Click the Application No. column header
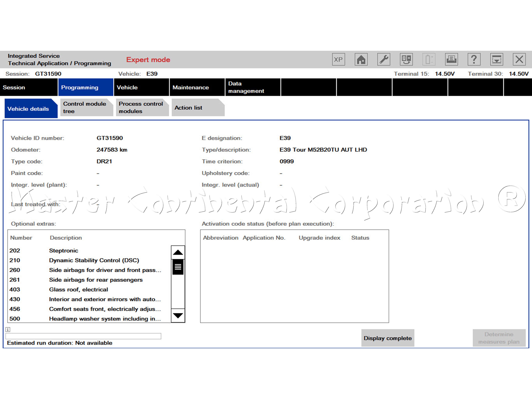Image resolution: width=532 pixels, height=399 pixels. tap(264, 238)
